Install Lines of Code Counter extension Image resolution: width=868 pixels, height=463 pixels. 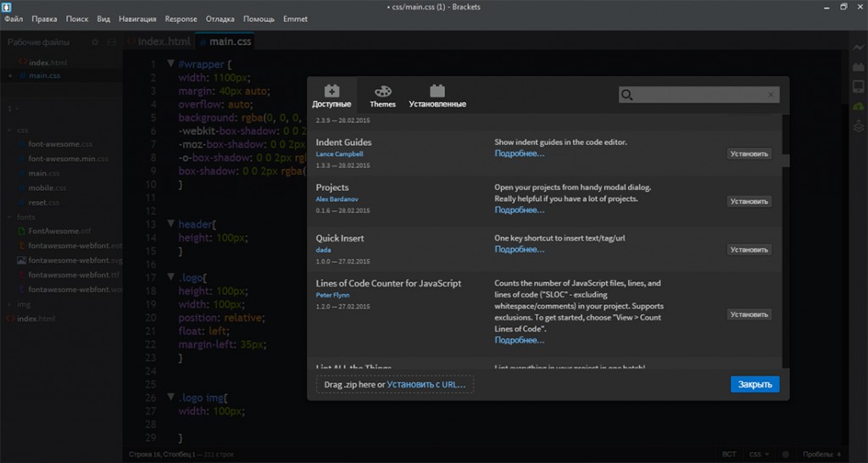click(x=749, y=314)
